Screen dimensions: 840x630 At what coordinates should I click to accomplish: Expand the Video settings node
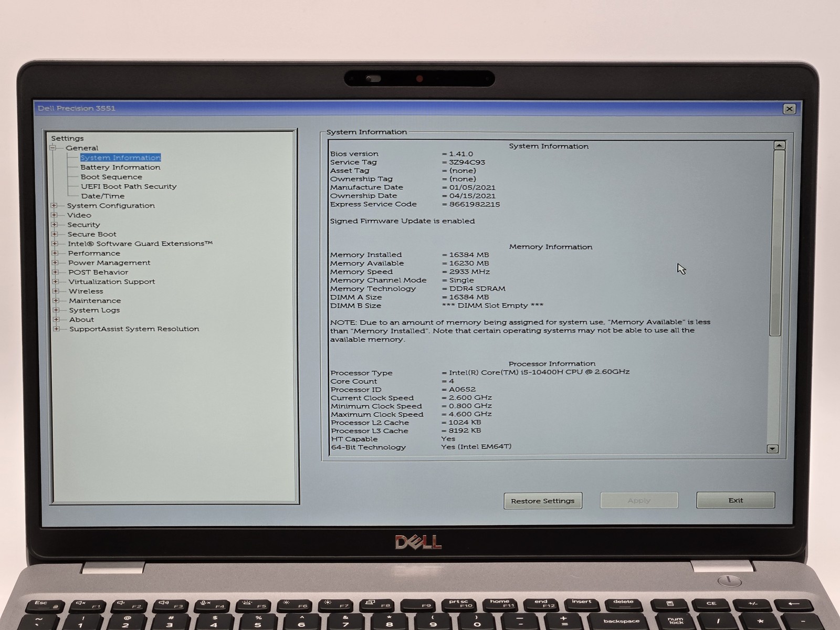point(54,215)
